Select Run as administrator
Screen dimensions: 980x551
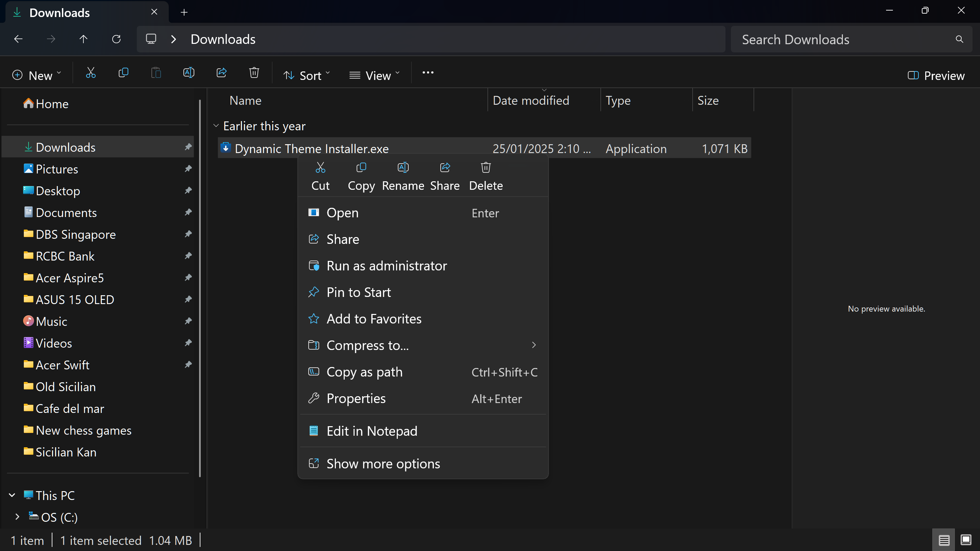[x=387, y=266]
